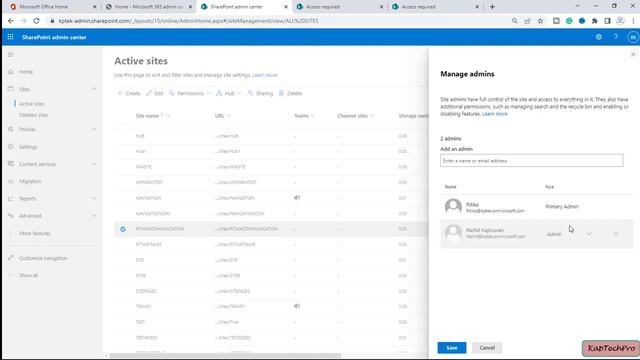Click the Home icon in left navigation
Image resolution: width=640 pixels, height=360 pixels.
point(11,71)
